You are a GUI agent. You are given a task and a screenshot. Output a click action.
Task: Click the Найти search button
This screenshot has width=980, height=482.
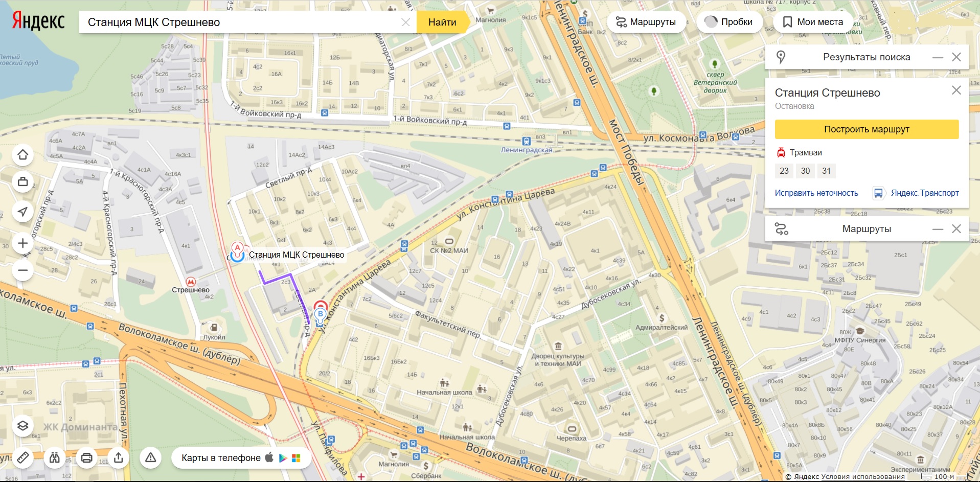442,22
